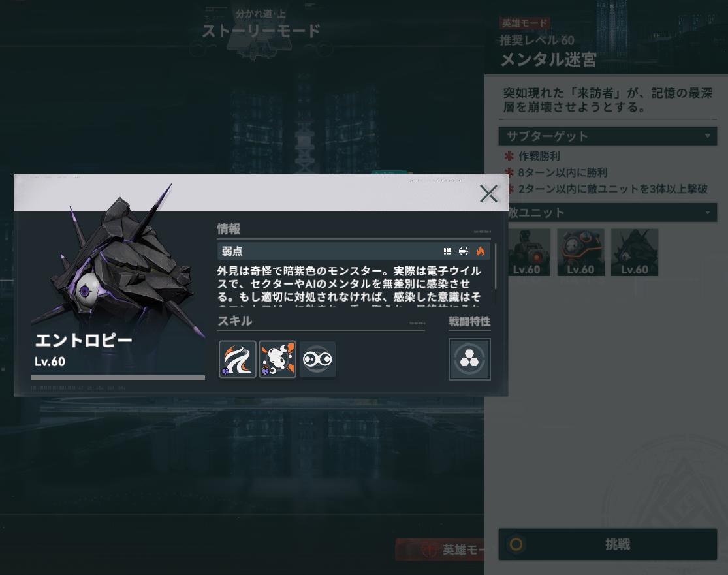Select the first wave slash skill icon
This screenshot has width=728, height=575.
click(x=237, y=359)
